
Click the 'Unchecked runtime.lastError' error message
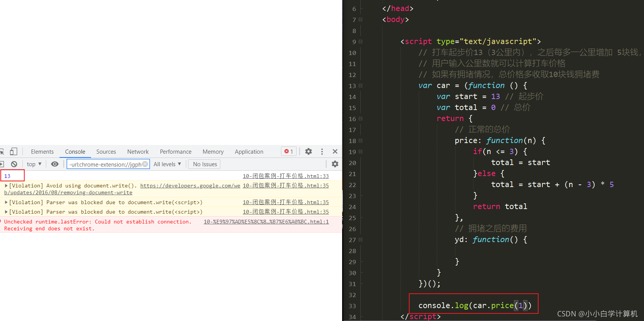pos(97,225)
